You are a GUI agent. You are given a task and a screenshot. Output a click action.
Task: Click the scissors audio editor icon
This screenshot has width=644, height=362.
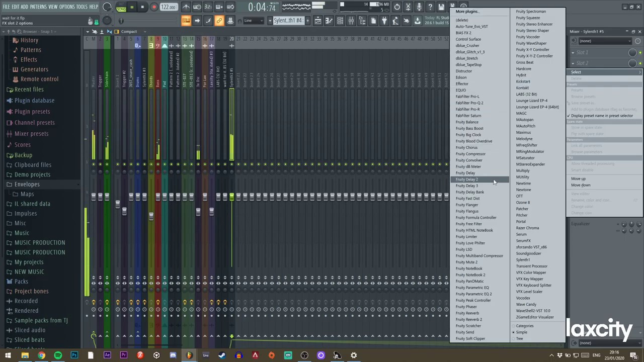pos(408,7)
